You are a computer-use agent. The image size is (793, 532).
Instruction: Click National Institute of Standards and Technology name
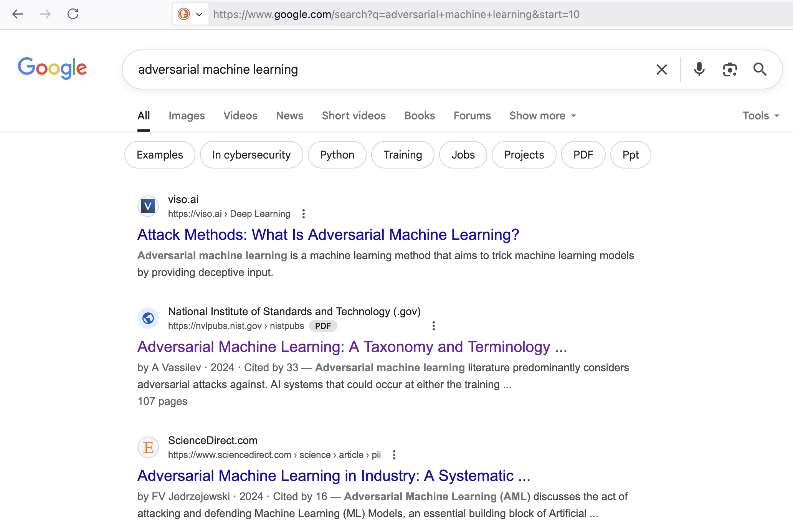tap(294, 312)
